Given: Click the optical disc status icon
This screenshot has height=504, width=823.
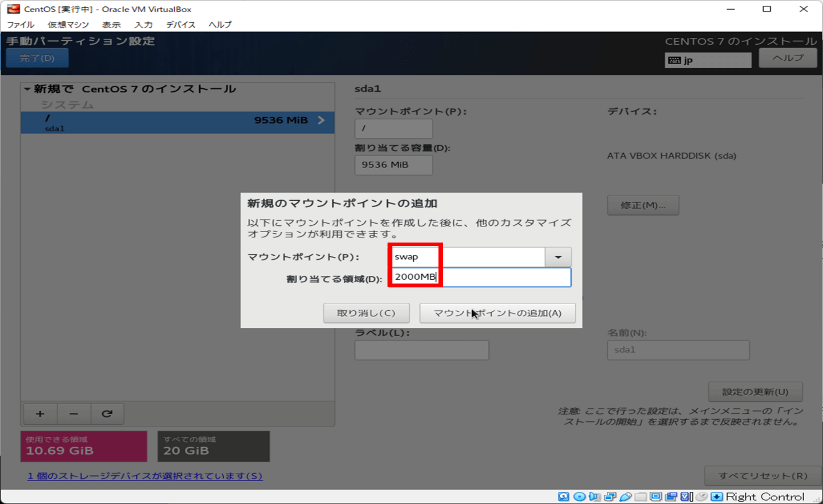Looking at the screenshot, I should 580,497.
